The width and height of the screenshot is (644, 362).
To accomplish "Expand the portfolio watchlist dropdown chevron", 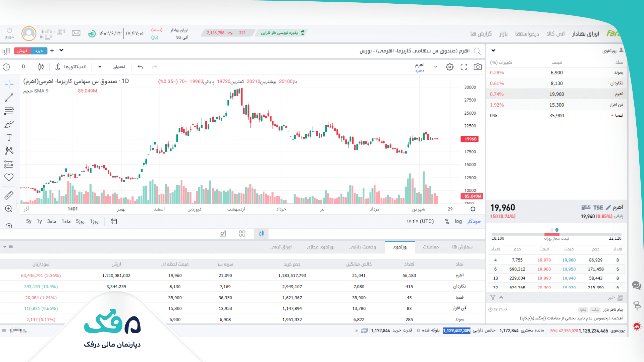I will tap(493, 51).
